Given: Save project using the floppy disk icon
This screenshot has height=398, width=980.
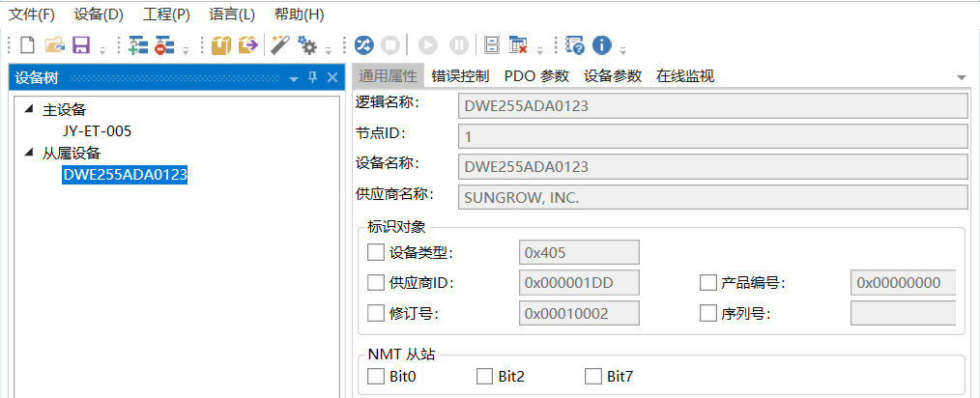Looking at the screenshot, I should click(x=81, y=44).
